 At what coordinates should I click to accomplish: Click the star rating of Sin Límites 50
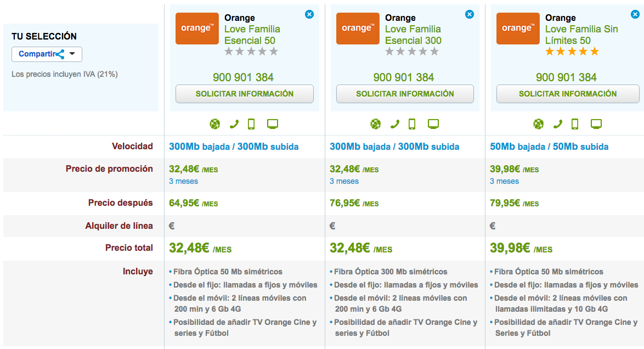[x=572, y=52]
